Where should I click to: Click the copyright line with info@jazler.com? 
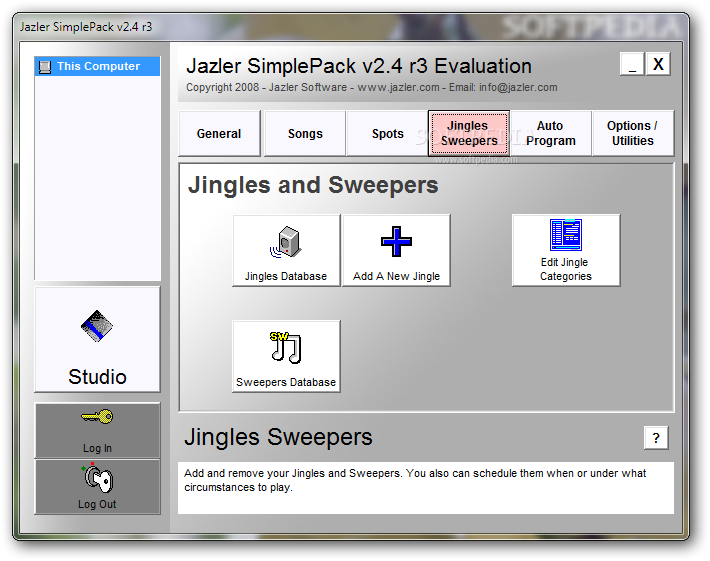[x=371, y=87]
